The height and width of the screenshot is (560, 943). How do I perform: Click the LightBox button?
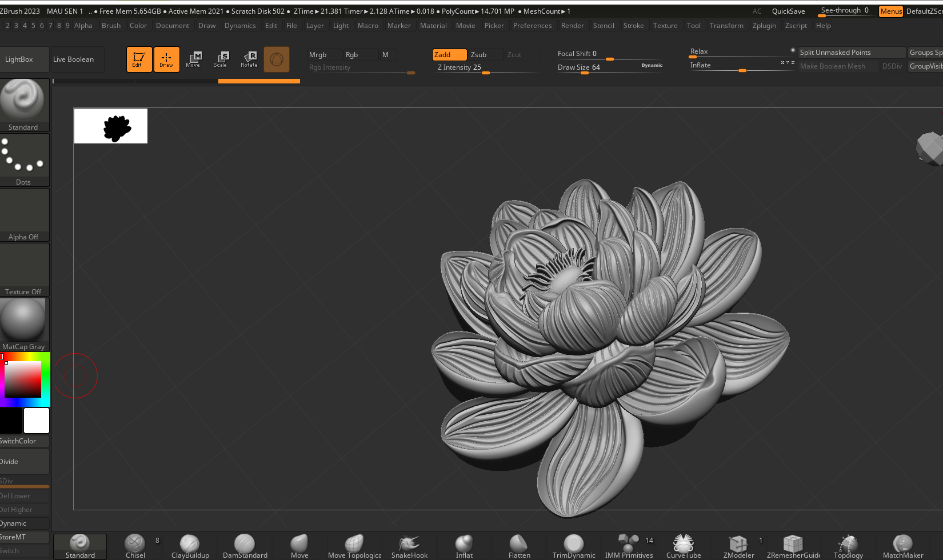(x=19, y=59)
